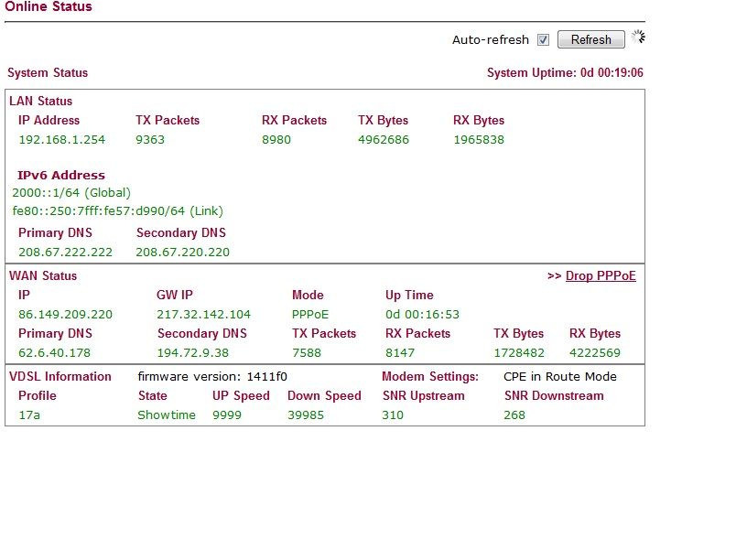Click the WAN primary DNS 62.6.40.178
The image size is (747, 560).
pos(54,353)
